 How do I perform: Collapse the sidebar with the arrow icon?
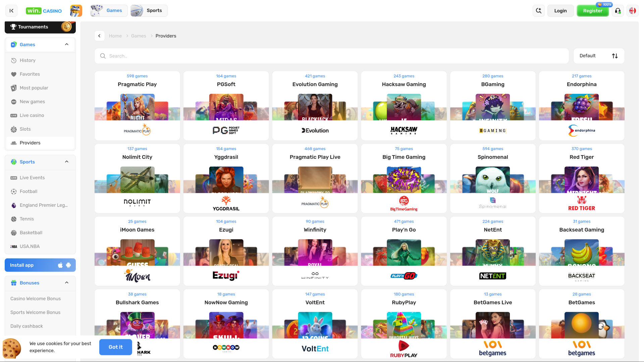pos(11,11)
